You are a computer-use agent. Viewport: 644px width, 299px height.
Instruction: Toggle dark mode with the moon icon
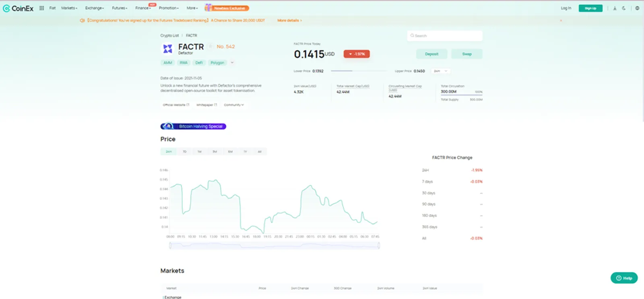(x=624, y=8)
